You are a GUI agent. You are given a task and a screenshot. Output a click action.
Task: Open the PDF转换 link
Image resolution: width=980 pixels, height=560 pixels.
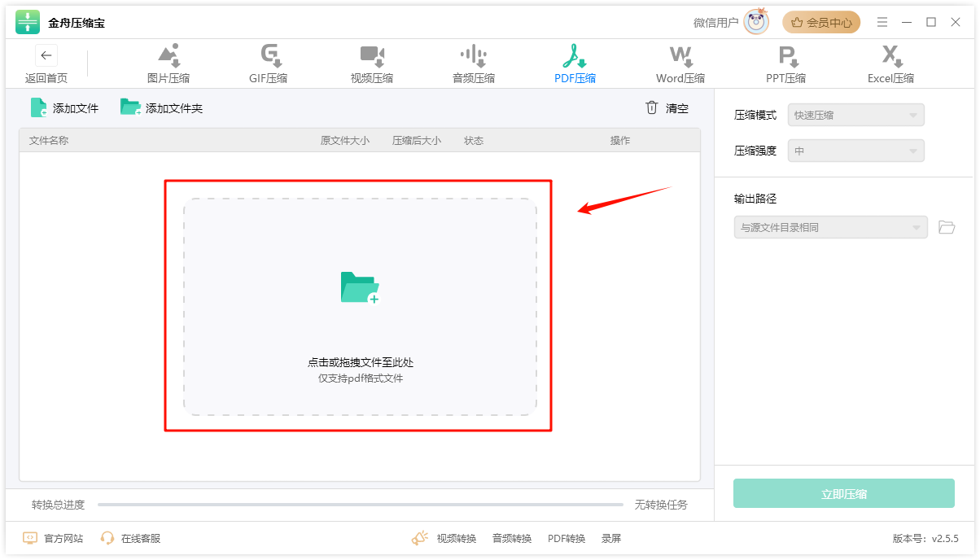pos(567,539)
